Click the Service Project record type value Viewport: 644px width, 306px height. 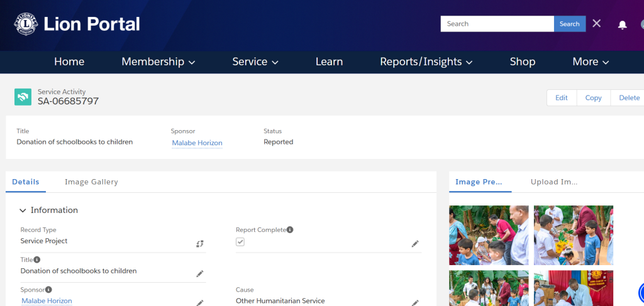pyautogui.click(x=44, y=241)
